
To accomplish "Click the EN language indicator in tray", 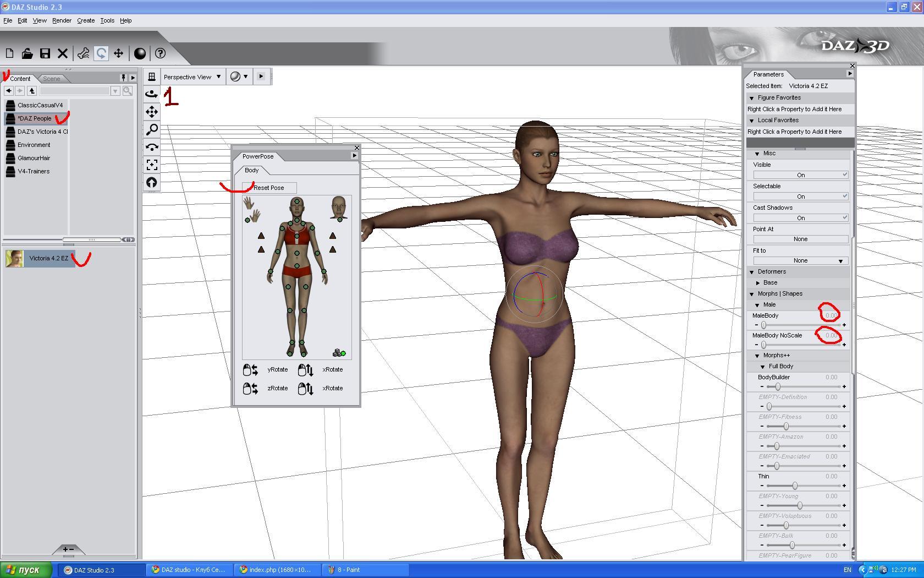I will pos(848,570).
